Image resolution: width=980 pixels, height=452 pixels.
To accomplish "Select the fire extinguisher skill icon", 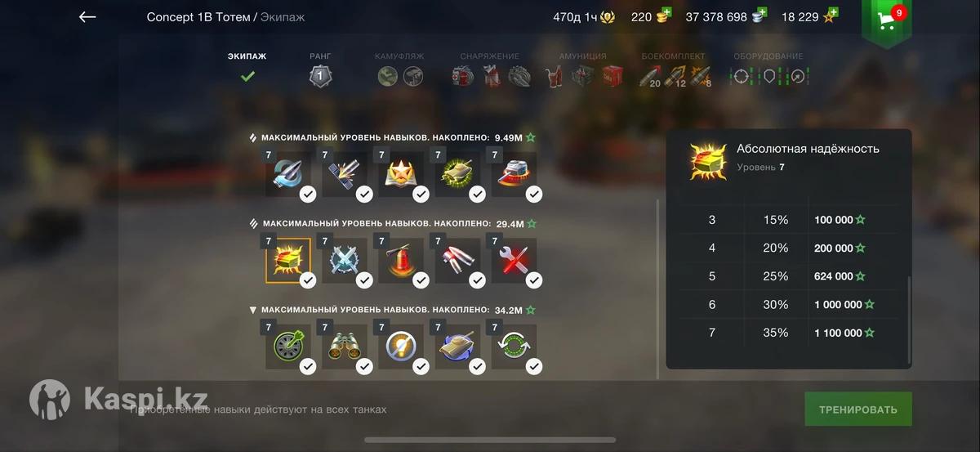I will (401, 261).
